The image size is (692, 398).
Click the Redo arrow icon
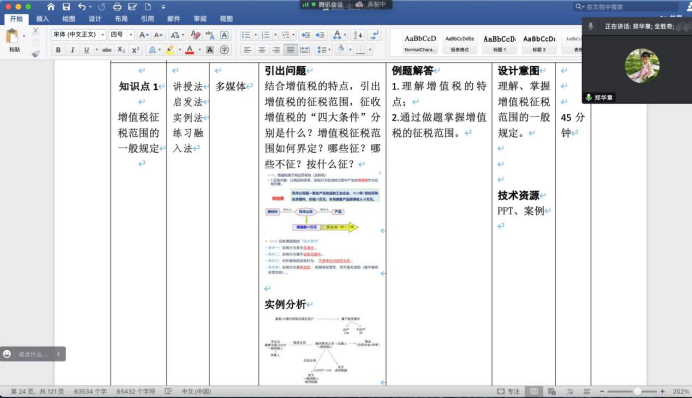pos(102,7)
